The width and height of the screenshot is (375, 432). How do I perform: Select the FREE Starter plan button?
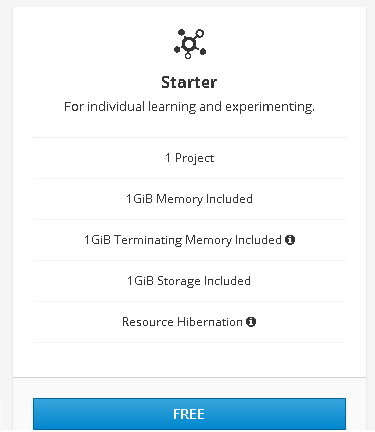click(189, 414)
